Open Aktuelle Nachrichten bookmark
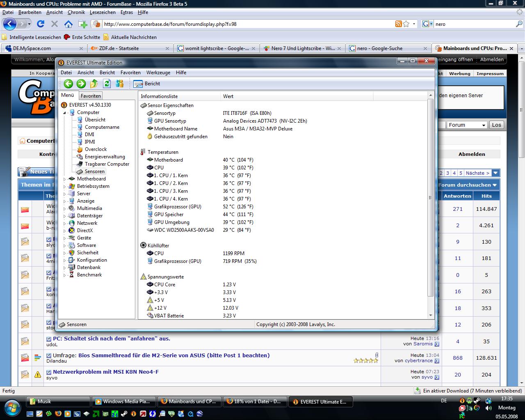The image size is (525, 420). coord(130,37)
